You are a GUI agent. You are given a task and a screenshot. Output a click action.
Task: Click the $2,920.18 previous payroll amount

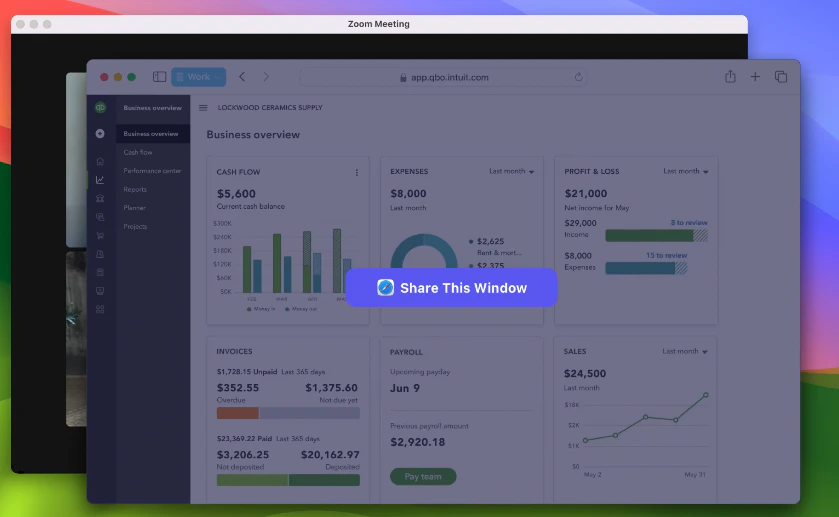click(x=417, y=442)
